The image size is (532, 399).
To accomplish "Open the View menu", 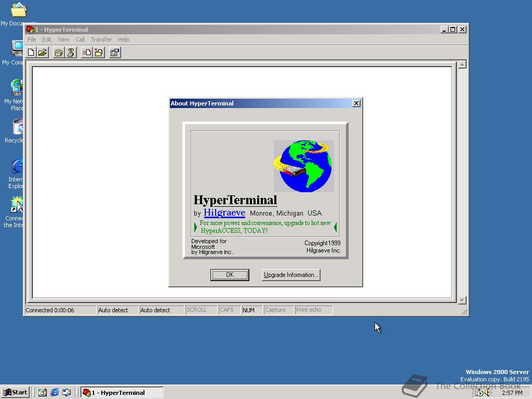I will (63, 39).
